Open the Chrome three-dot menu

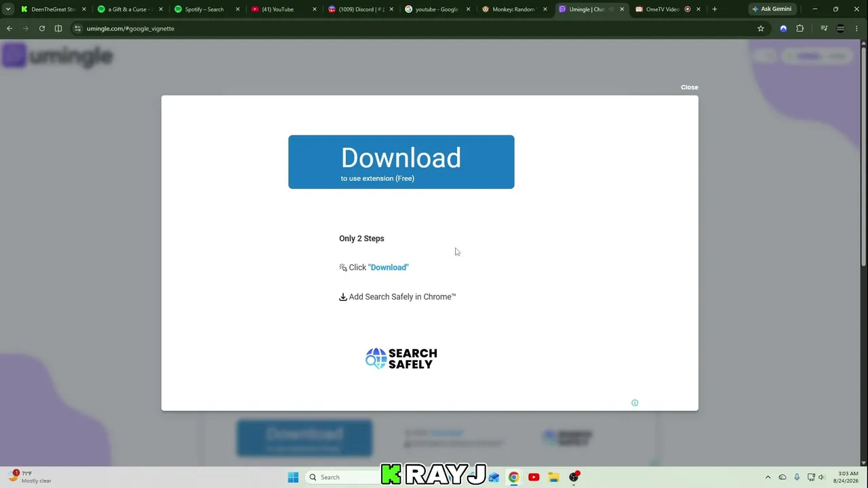858,28
